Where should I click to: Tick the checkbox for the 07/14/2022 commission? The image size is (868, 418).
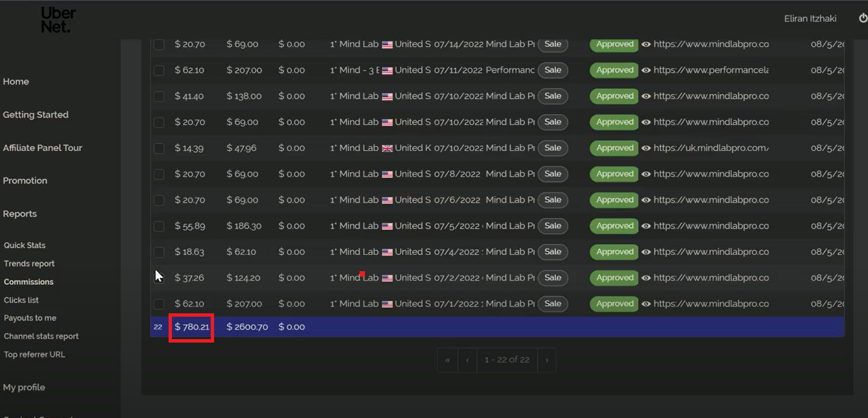coord(159,44)
